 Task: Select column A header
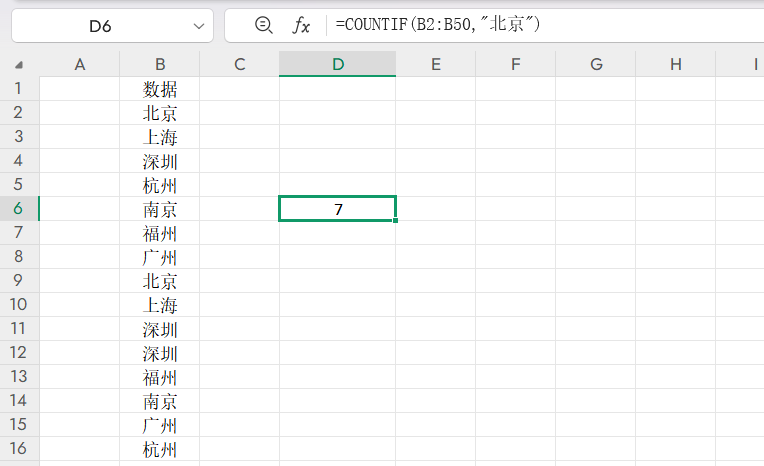79,64
